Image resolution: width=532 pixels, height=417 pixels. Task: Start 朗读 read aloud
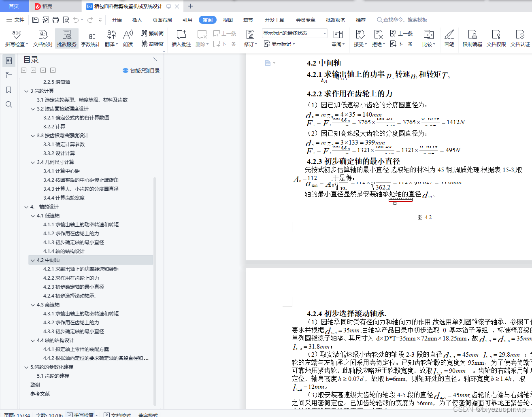click(128, 38)
